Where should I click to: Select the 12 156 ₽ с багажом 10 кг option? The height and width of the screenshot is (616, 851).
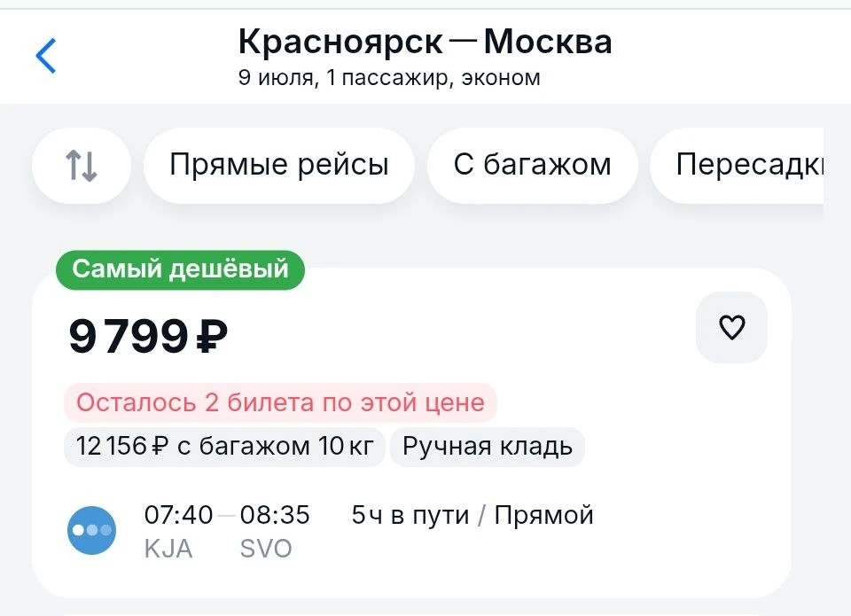(224, 447)
